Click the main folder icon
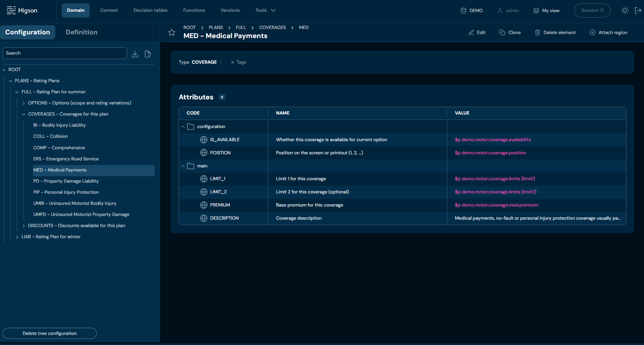Screen dimensions: 644x345 click(191, 166)
